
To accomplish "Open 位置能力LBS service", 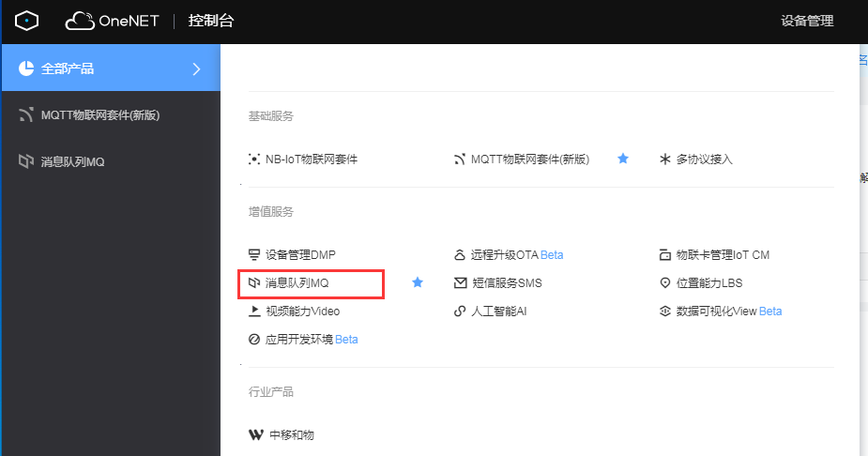I will click(x=709, y=282).
